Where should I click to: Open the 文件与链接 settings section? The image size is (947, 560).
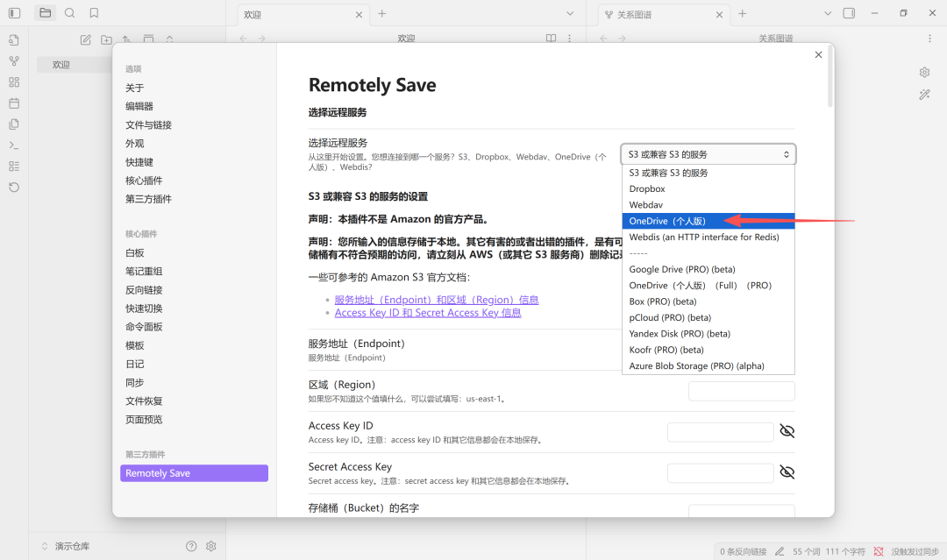tap(195, 125)
